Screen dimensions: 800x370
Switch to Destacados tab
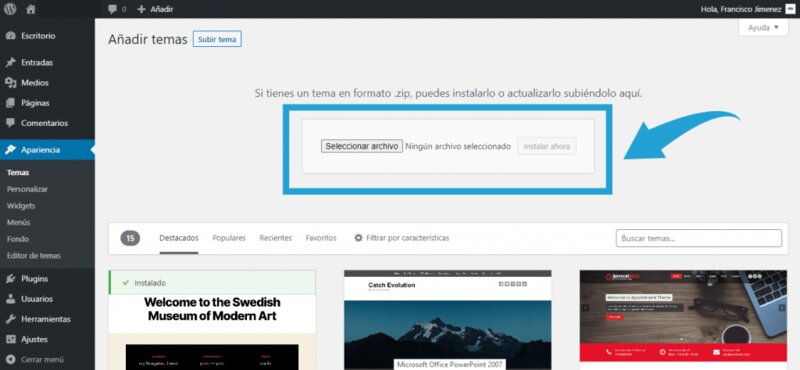[x=179, y=238]
